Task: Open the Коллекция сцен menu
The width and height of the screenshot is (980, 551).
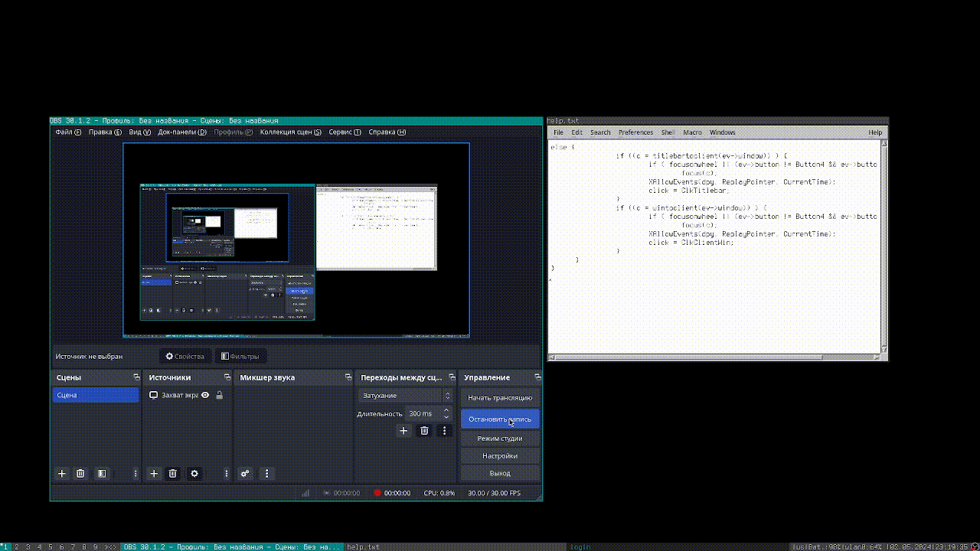Action: tap(291, 132)
